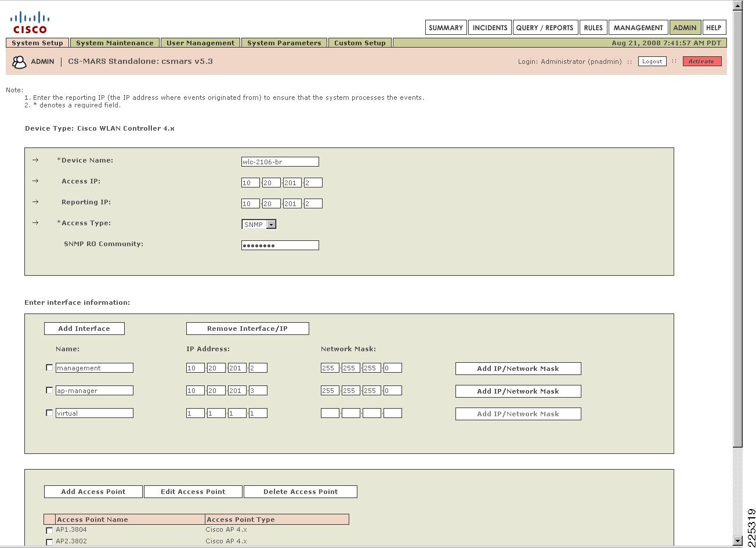Click the Delete Access Point button

pos(301,492)
